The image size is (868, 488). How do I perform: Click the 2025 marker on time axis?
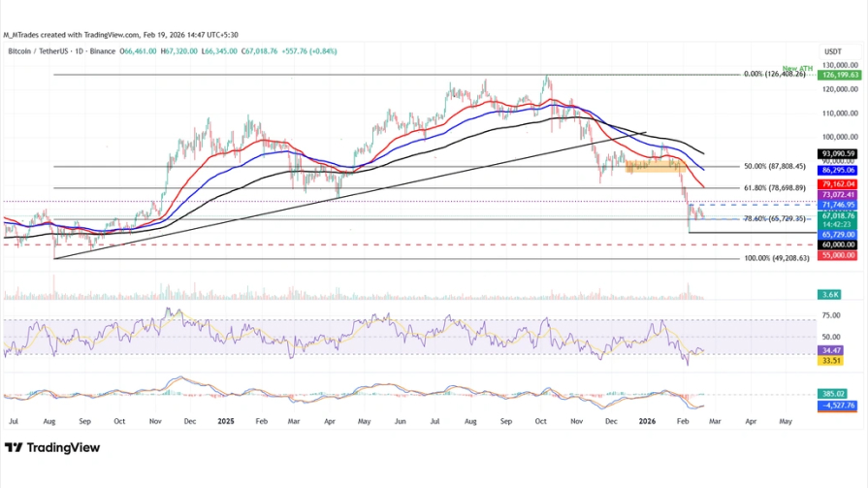pos(226,422)
